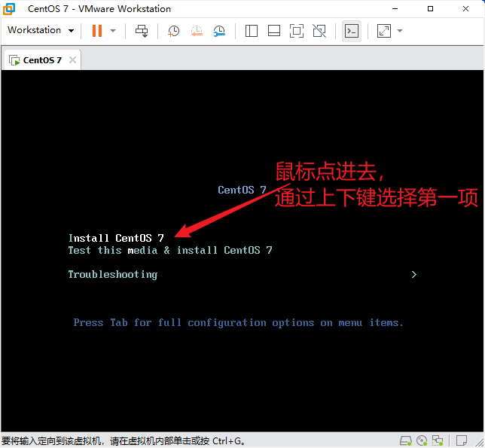The height and width of the screenshot is (448, 485).
Task: Enable Unity mode icon
Action: (319, 31)
